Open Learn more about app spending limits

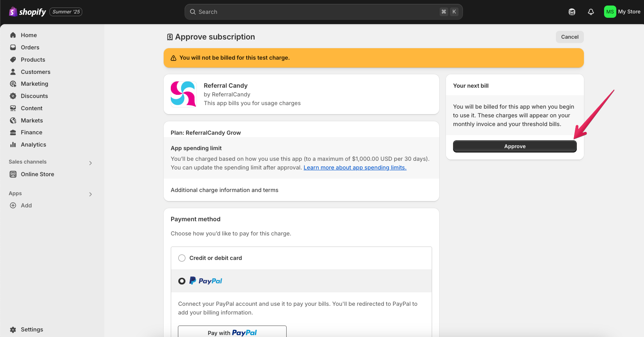point(355,168)
